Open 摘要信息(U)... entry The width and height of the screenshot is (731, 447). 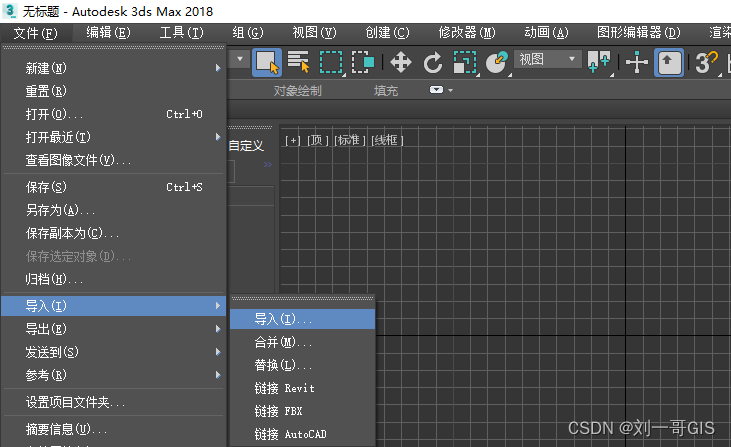[x=114, y=429]
